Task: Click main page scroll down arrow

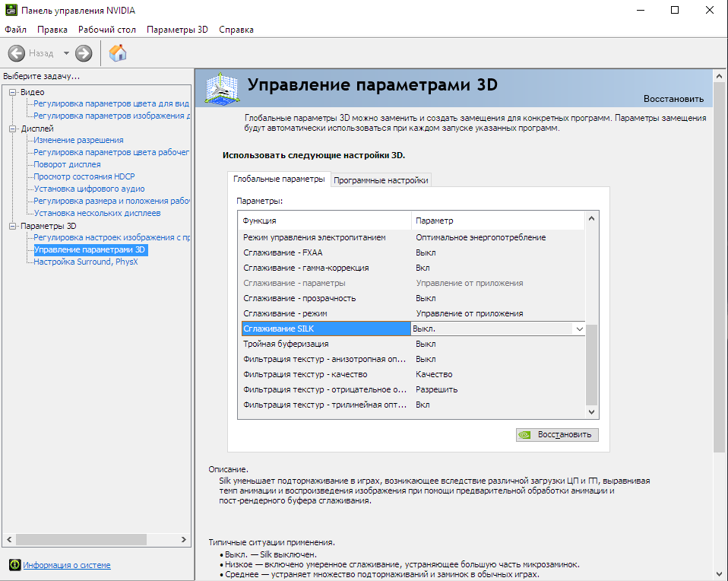Action: (x=719, y=574)
